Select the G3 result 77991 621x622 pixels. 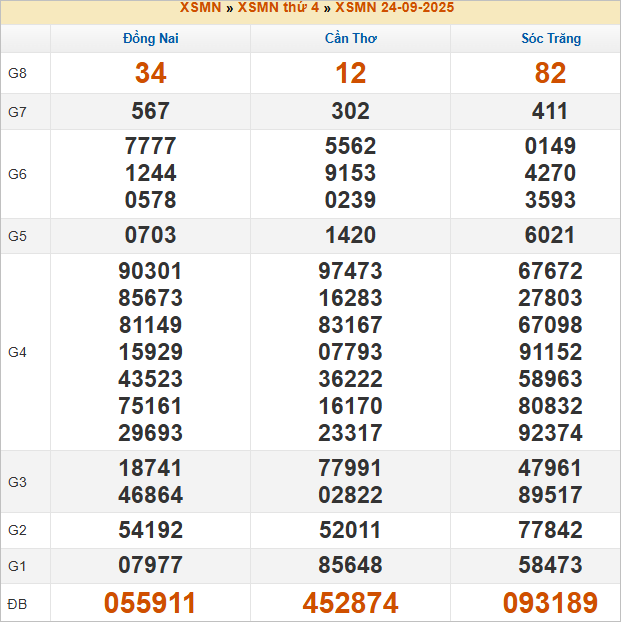351,470
